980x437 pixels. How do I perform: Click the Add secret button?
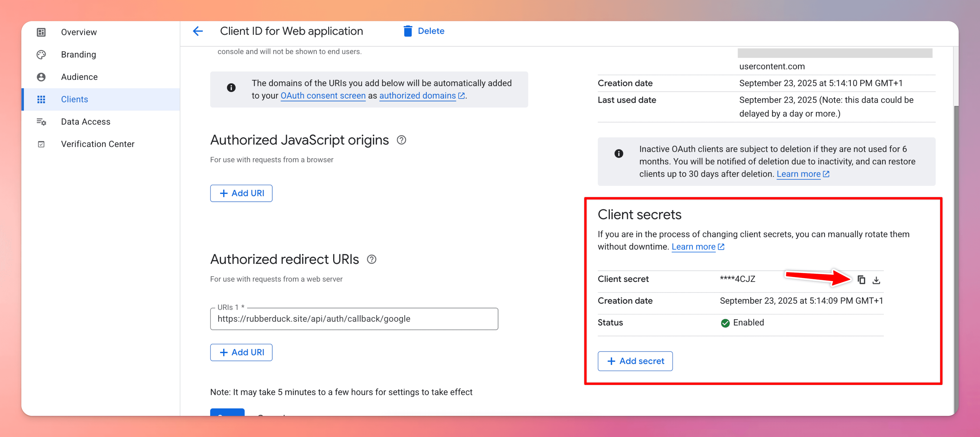pos(635,361)
